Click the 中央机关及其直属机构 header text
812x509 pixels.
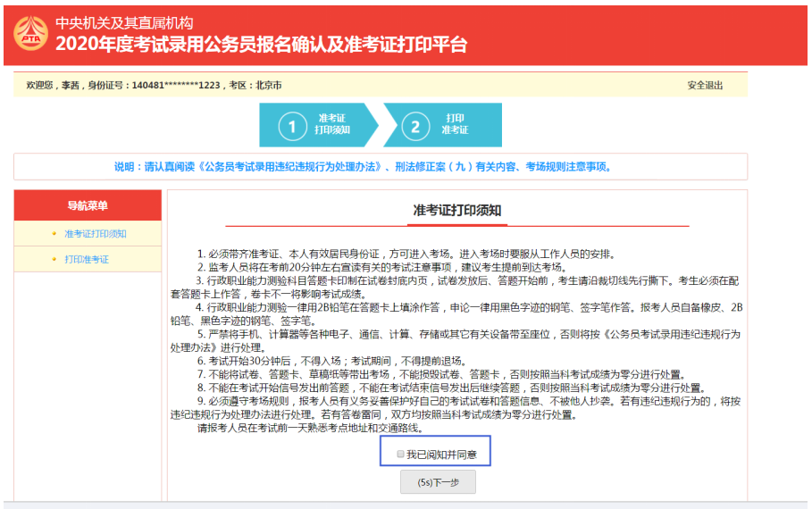click(x=123, y=23)
